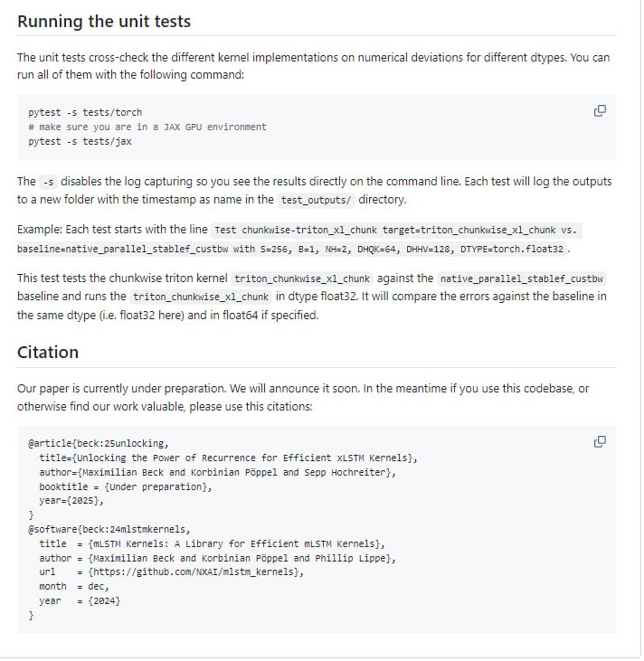Copy the pytest commands code block

tap(599, 111)
